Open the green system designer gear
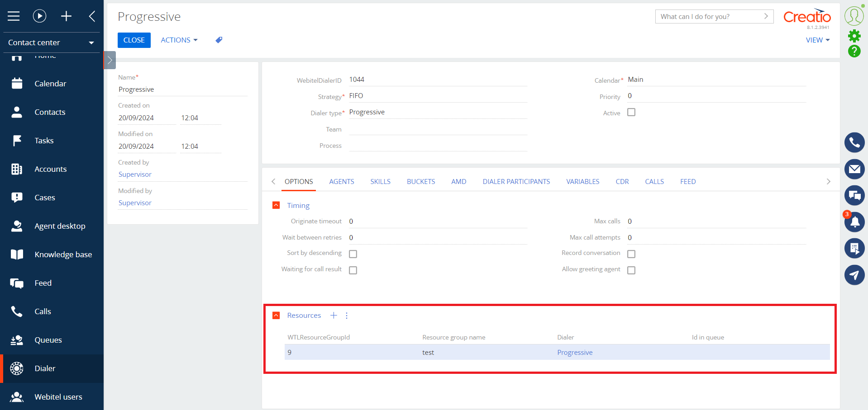The width and height of the screenshot is (868, 410). pyautogui.click(x=854, y=36)
